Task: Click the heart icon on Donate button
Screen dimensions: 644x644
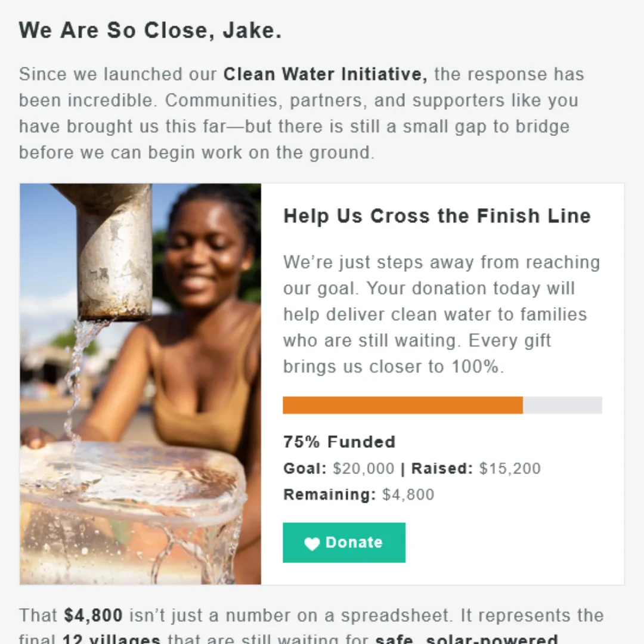Action: tap(312, 543)
